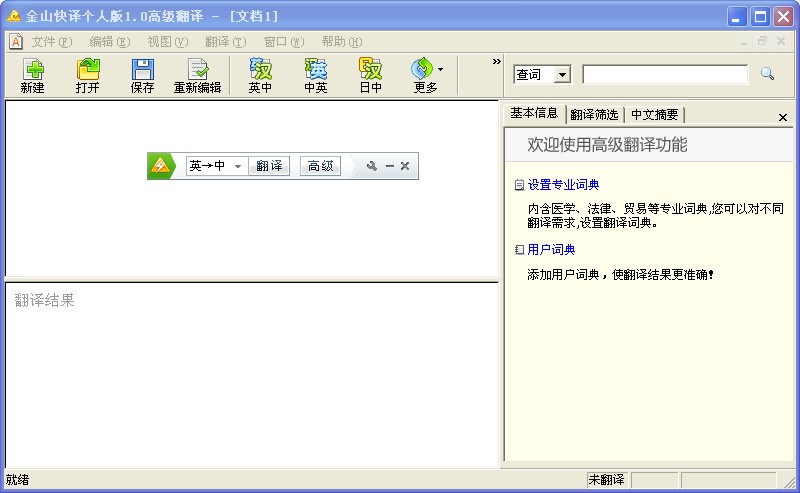The width and height of the screenshot is (800, 493).
Task: Open the 设置专业词典 link
Action: pos(563,185)
